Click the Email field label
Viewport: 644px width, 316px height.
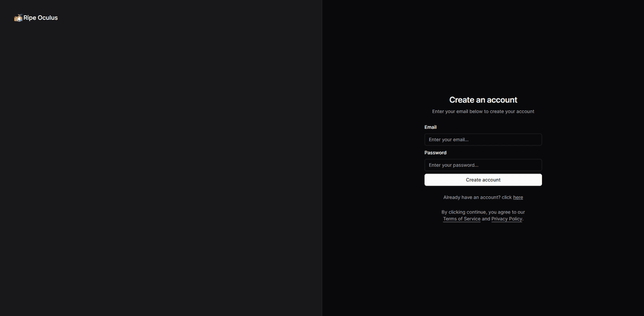431,127
